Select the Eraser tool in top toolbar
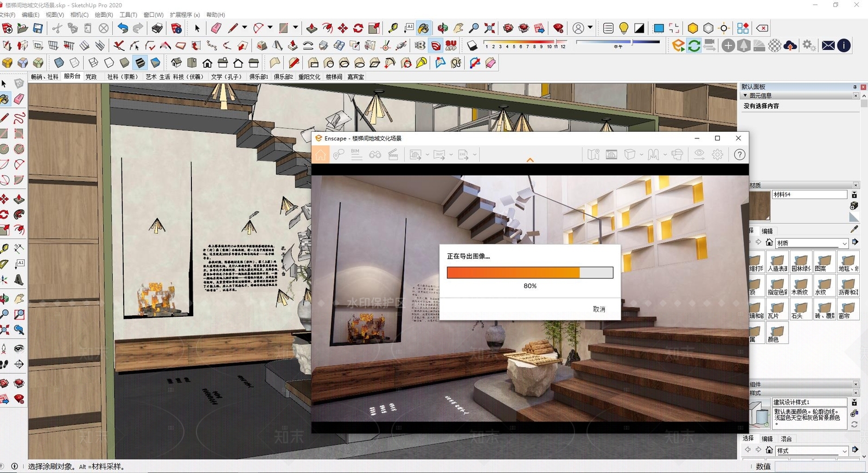 point(216,28)
